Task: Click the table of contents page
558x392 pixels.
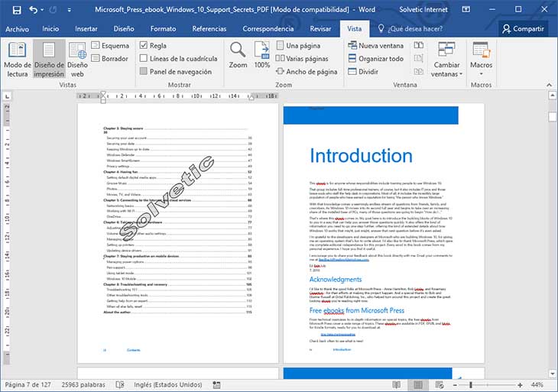Action: (x=178, y=233)
